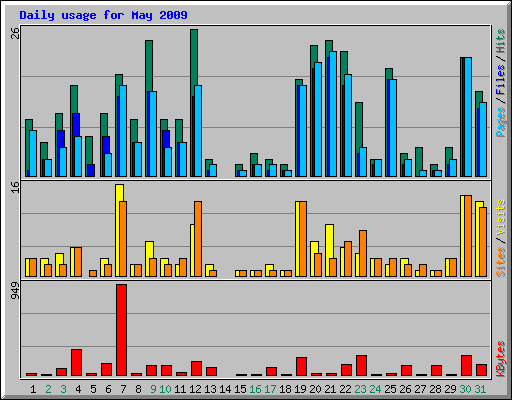Viewport: 512px width, 400px height.
Task: Select the red KBytes bar for day 23
Action: tap(361, 366)
